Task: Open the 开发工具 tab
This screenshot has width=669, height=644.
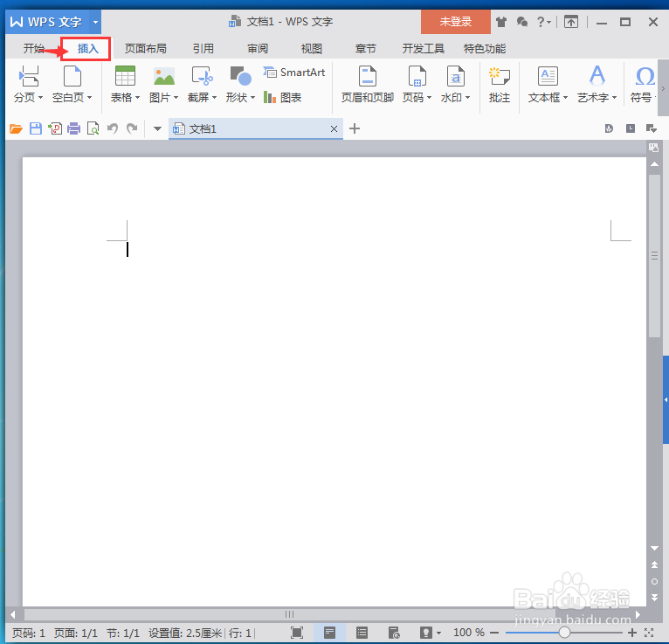Action: (x=424, y=49)
